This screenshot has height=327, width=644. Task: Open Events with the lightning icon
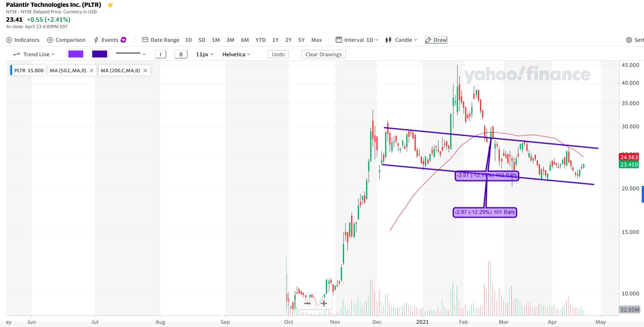[96, 40]
